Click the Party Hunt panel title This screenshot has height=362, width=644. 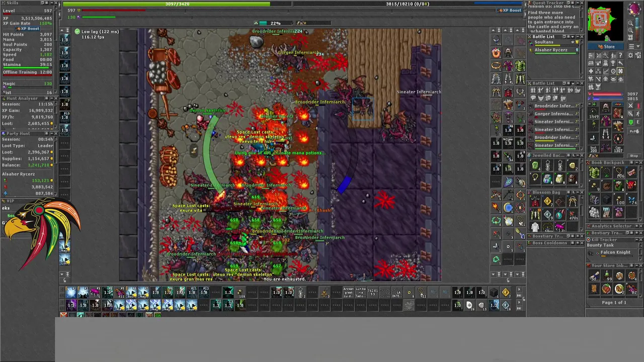coord(18,134)
